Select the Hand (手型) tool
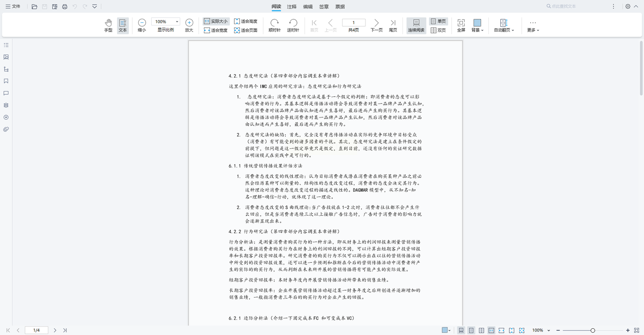Image resolution: width=644 pixels, height=335 pixels. (108, 26)
